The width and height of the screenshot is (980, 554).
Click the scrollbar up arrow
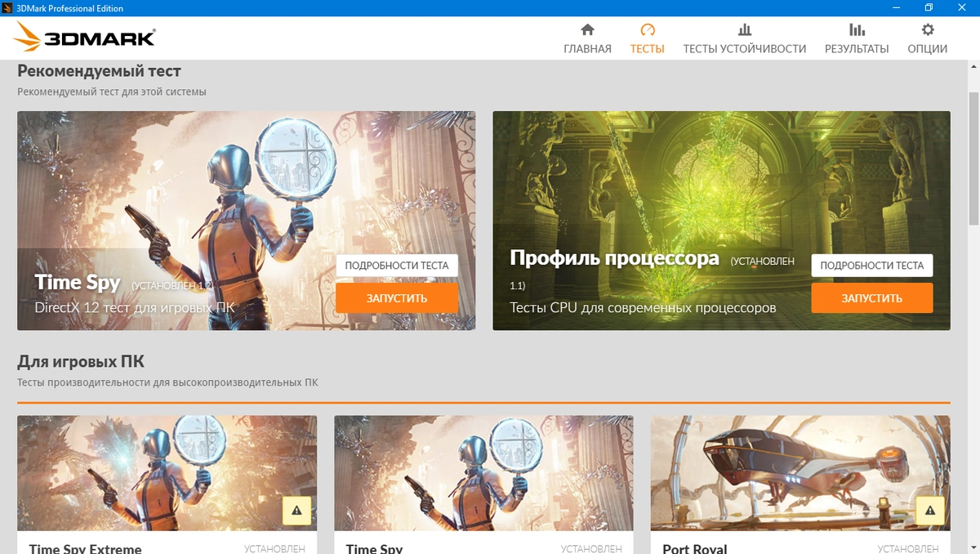click(x=973, y=65)
